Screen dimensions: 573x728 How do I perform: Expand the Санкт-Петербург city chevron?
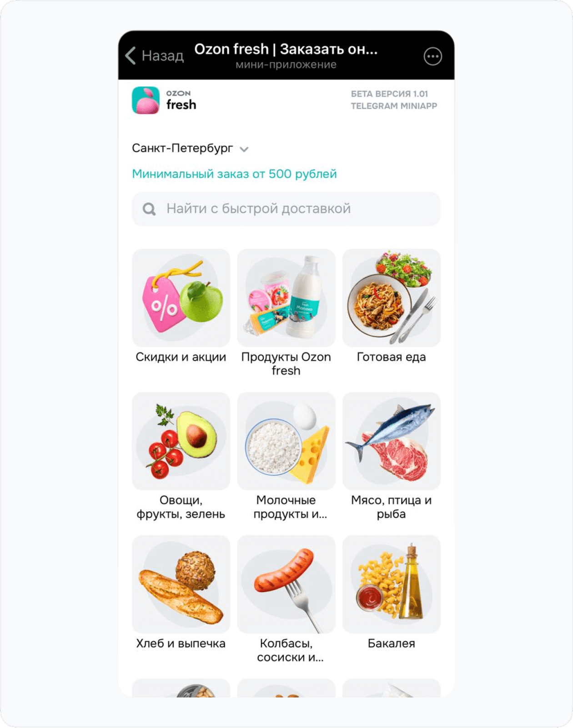(244, 150)
